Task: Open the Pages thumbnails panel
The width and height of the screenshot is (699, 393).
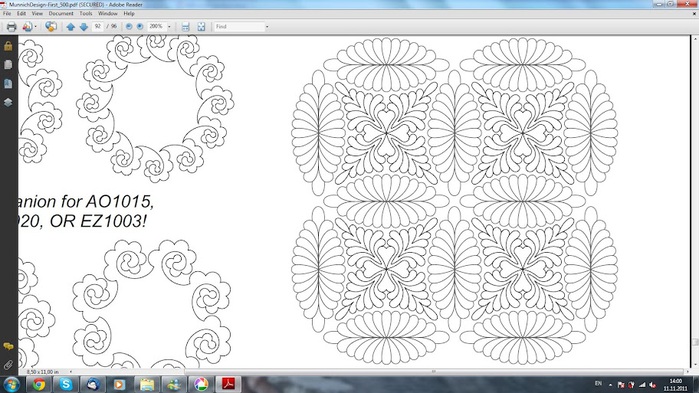Action: tap(8, 65)
